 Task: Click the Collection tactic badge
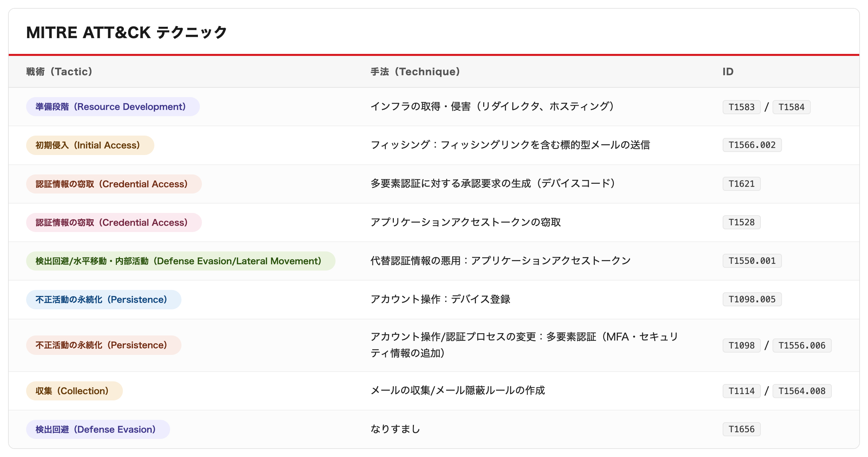pyautogui.click(x=74, y=391)
